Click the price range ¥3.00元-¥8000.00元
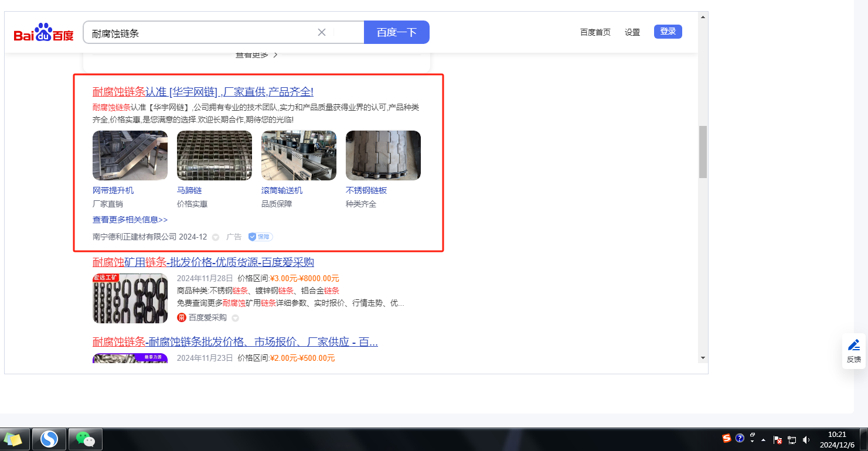 (x=305, y=278)
